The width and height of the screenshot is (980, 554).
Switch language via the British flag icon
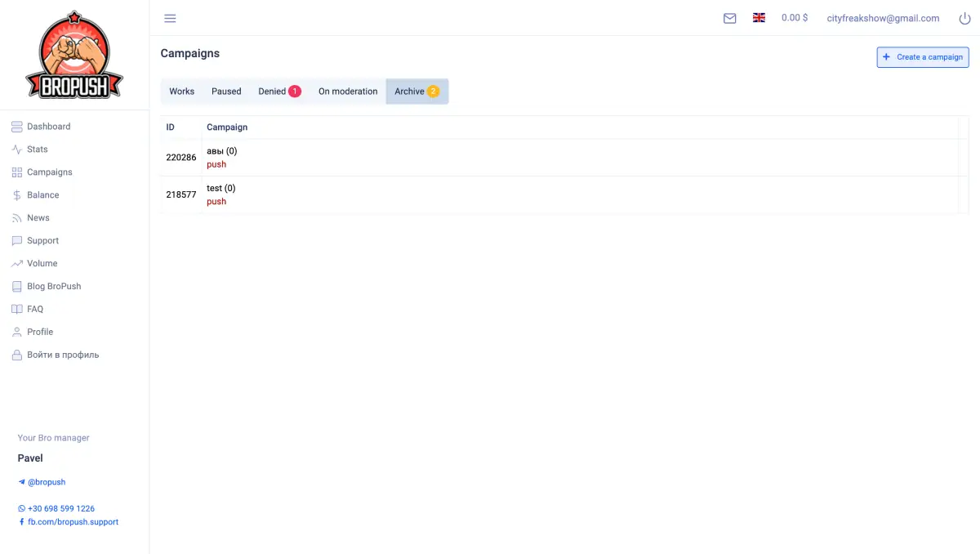pyautogui.click(x=759, y=16)
